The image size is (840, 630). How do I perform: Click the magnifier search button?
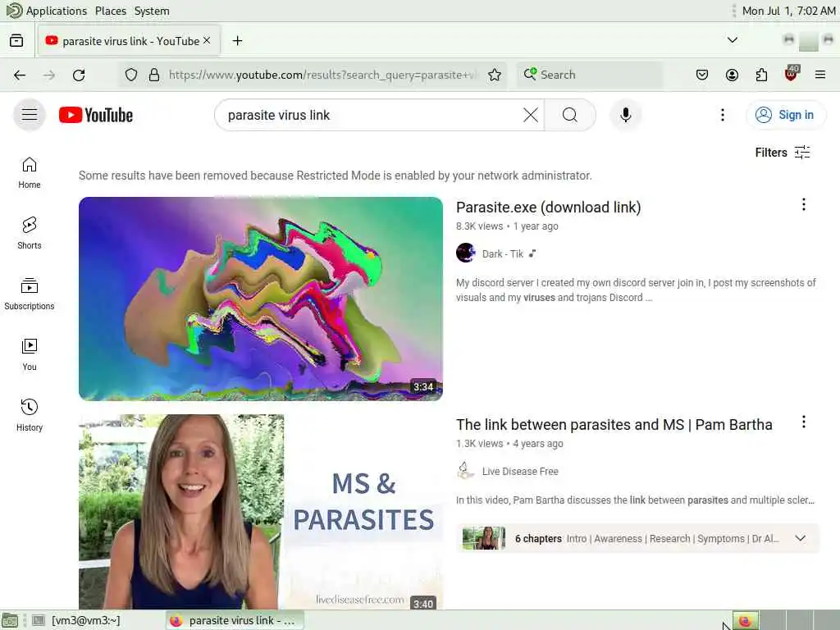[x=570, y=115]
